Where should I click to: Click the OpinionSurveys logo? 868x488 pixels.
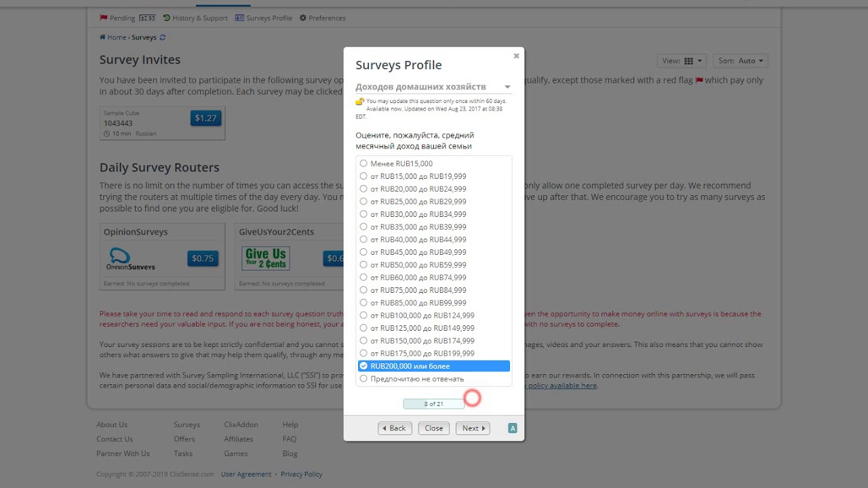[x=131, y=259]
